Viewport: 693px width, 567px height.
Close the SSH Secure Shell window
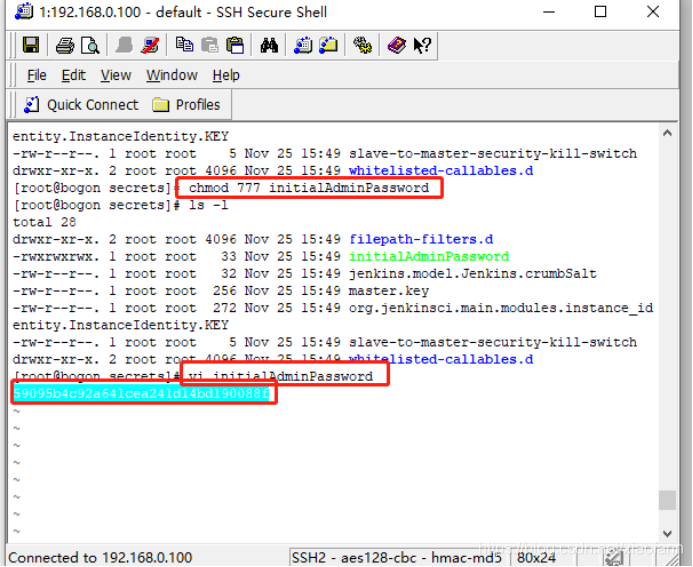pyautogui.click(x=653, y=12)
